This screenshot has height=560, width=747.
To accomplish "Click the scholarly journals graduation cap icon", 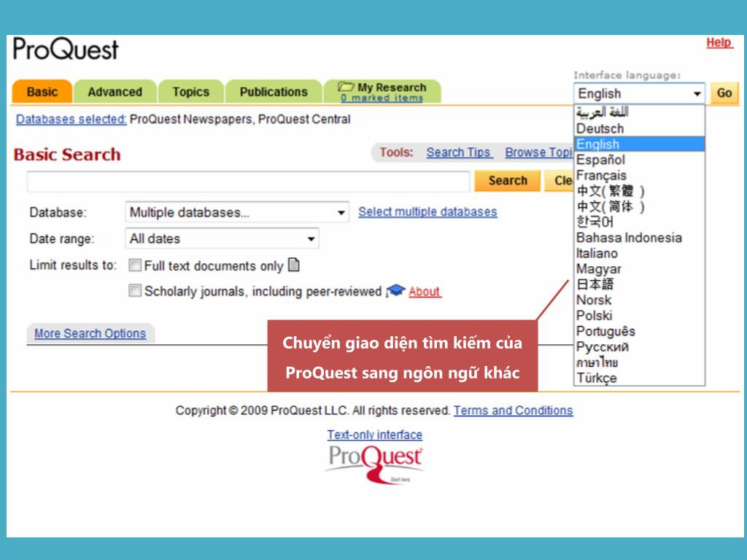I will tap(395, 290).
